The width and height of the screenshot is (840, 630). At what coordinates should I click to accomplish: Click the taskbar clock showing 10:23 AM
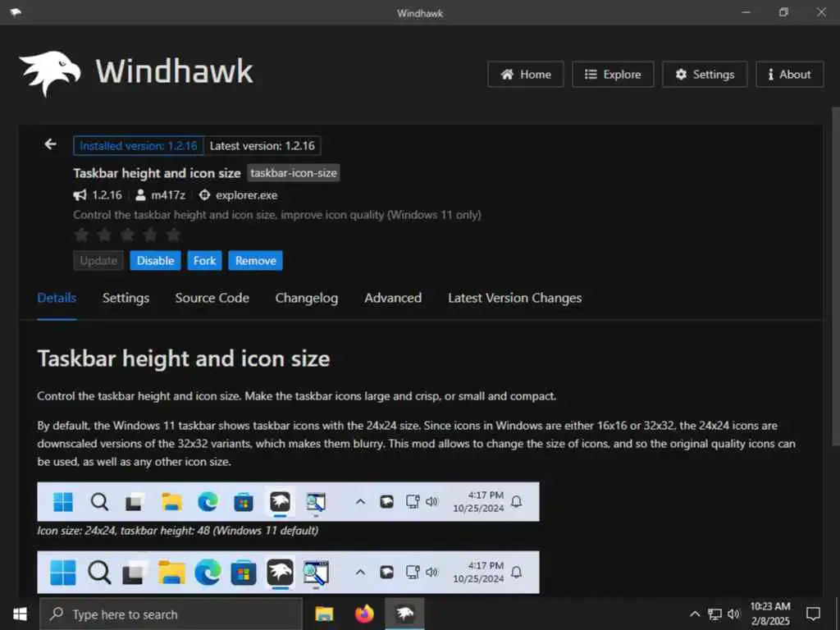770,614
